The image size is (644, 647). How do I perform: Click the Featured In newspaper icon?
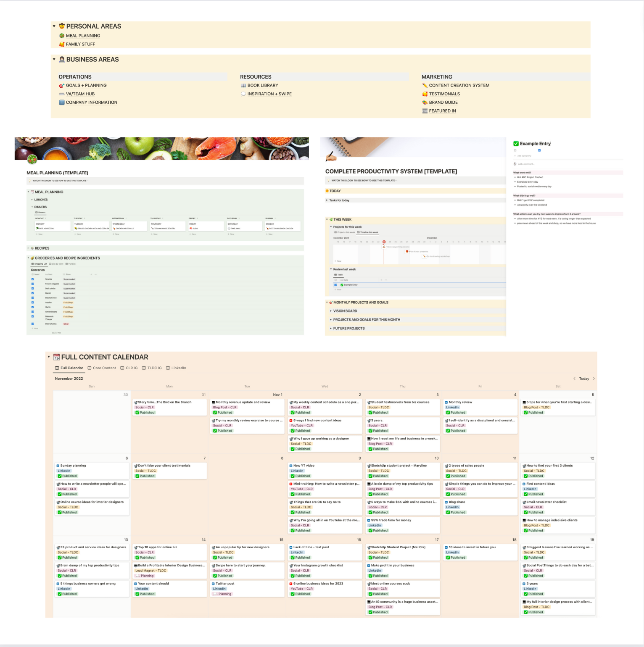[425, 111]
